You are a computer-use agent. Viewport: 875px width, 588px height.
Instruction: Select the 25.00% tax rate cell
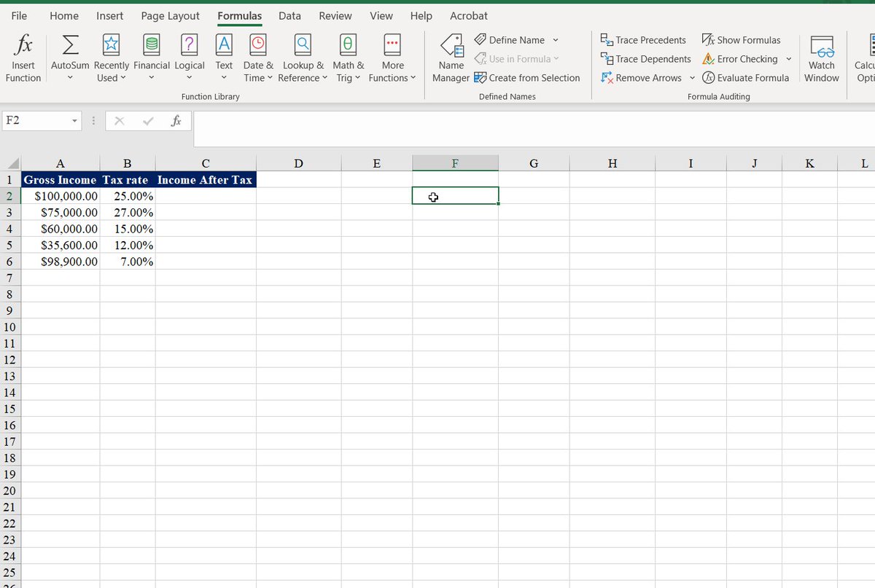pyautogui.click(x=128, y=196)
